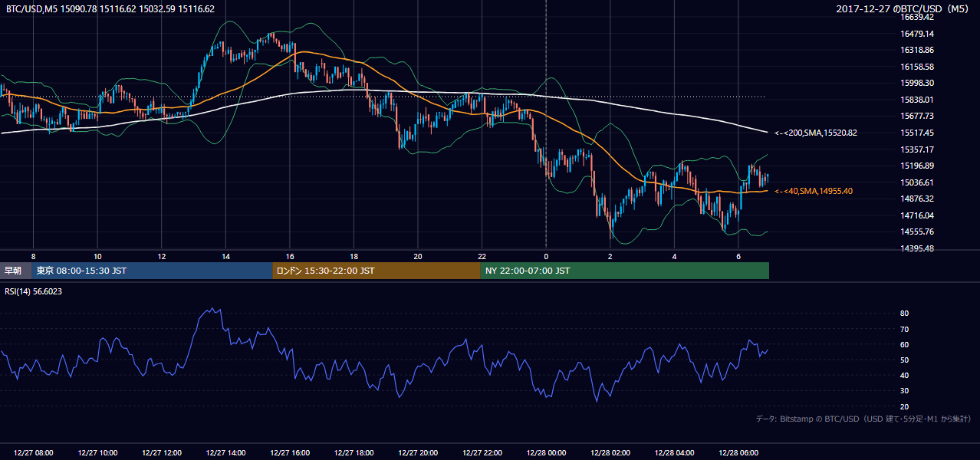
Task: Select the 12/27 22:00 date label
Action: [x=482, y=453]
